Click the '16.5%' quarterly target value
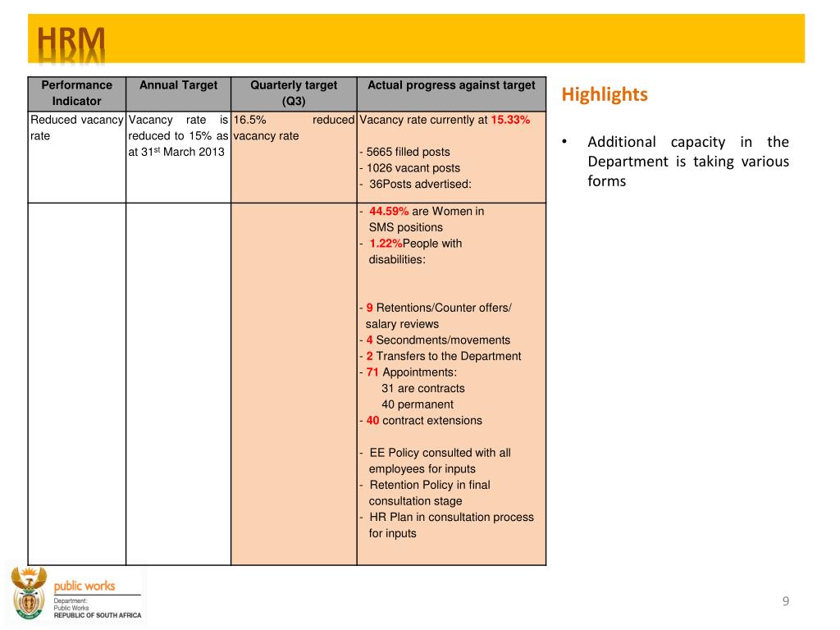The width and height of the screenshot is (840, 630). pos(249,120)
